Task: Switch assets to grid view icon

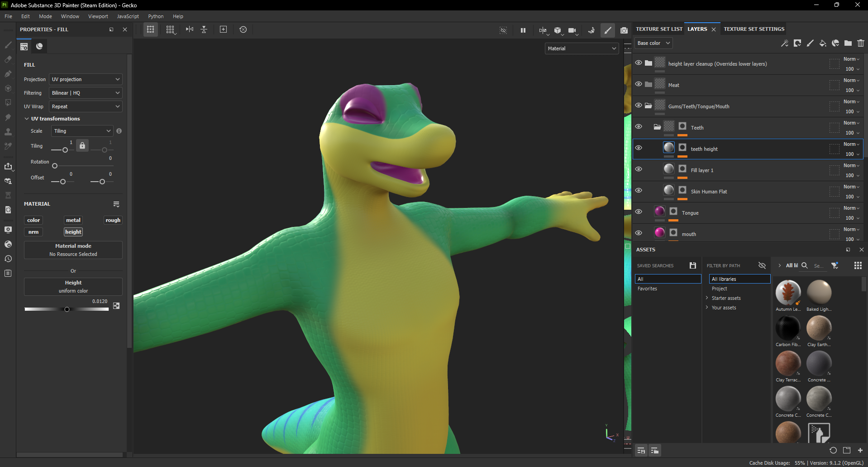Action: [858, 266]
